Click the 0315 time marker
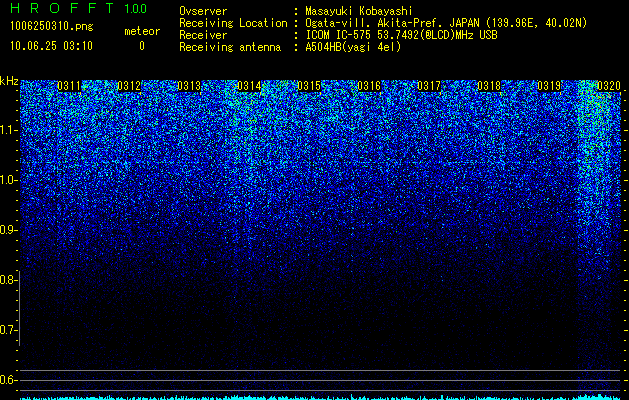 pyautogui.click(x=309, y=86)
